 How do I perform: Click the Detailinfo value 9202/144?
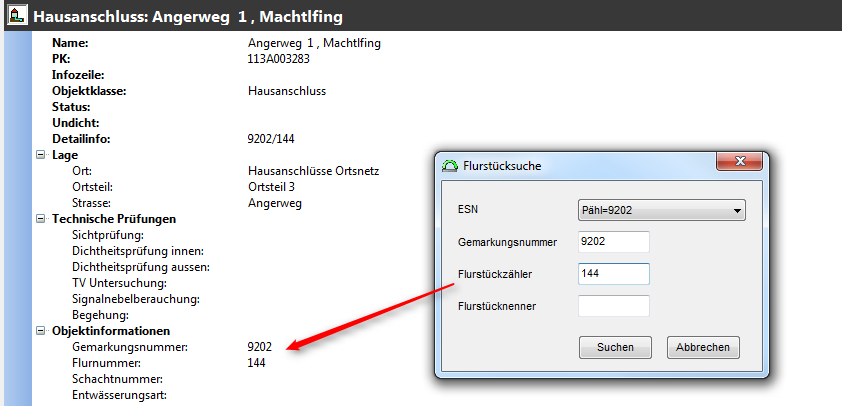coord(271,139)
